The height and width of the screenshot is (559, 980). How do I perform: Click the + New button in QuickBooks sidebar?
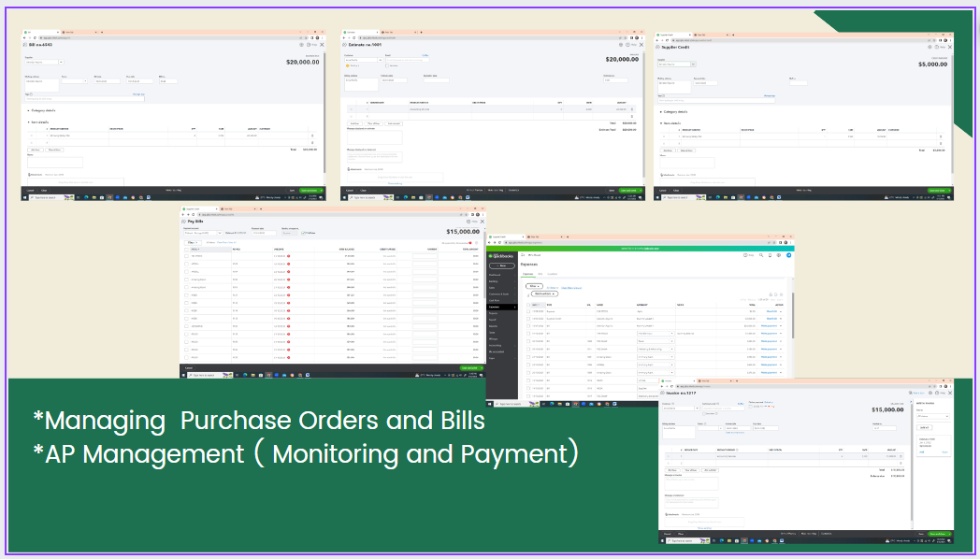[x=502, y=265]
